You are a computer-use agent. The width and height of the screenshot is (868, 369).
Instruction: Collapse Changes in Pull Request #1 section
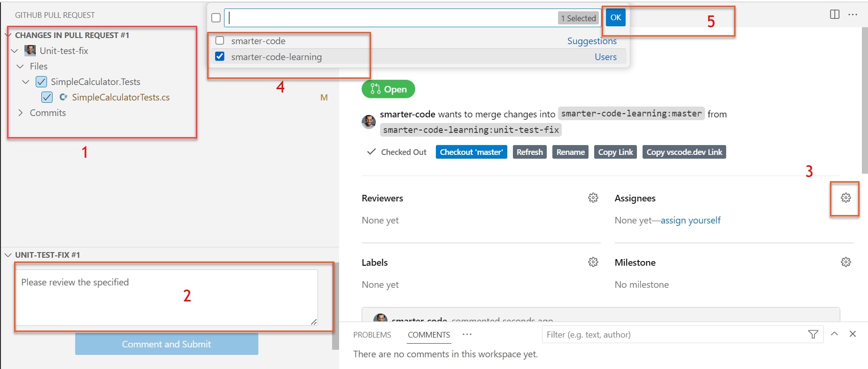8,35
